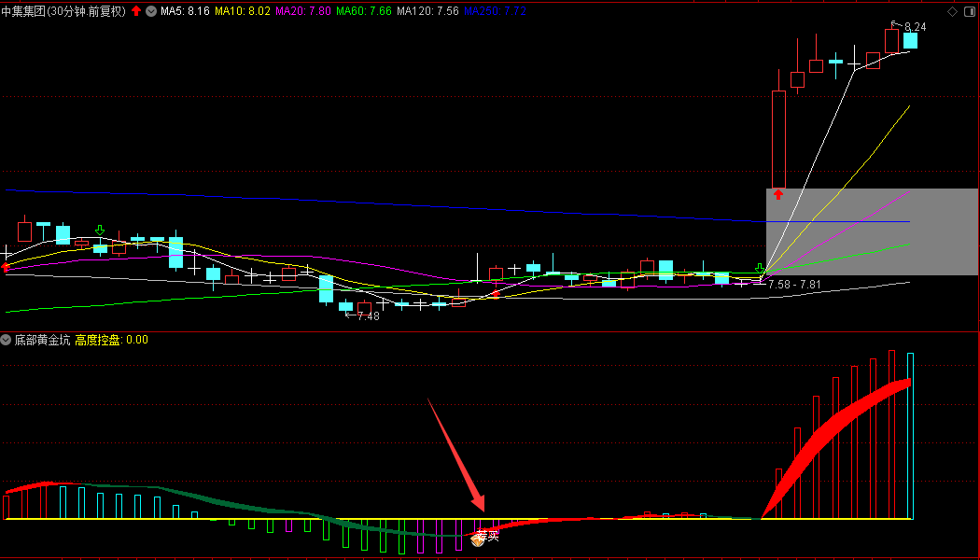Click the low price label 7.48

point(368,316)
